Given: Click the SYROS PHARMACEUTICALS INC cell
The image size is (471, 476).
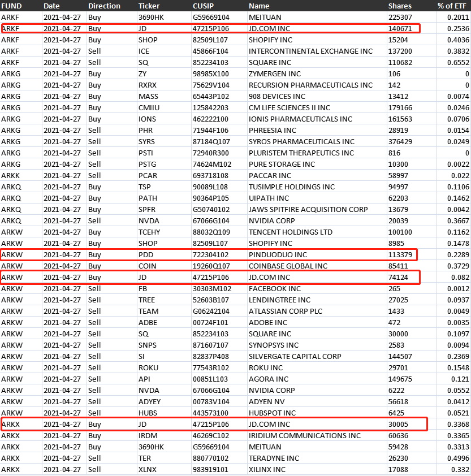Looking at the screenshot, I should [x=301, y=142].
